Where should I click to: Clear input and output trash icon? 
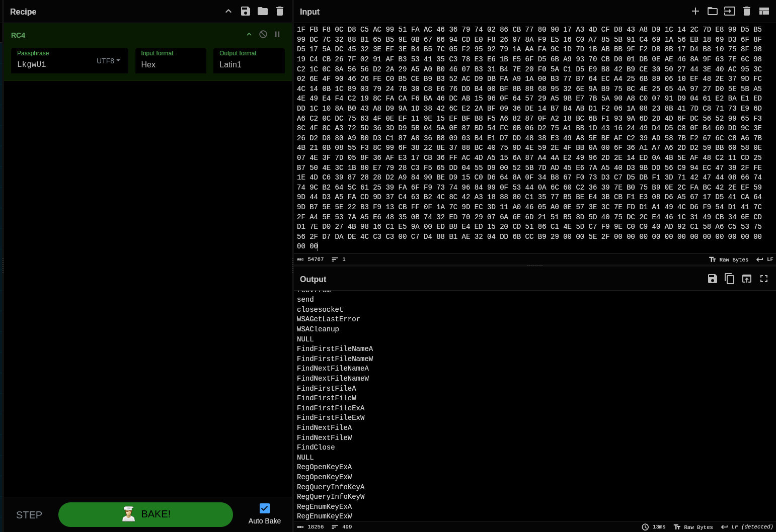point(747,11)
